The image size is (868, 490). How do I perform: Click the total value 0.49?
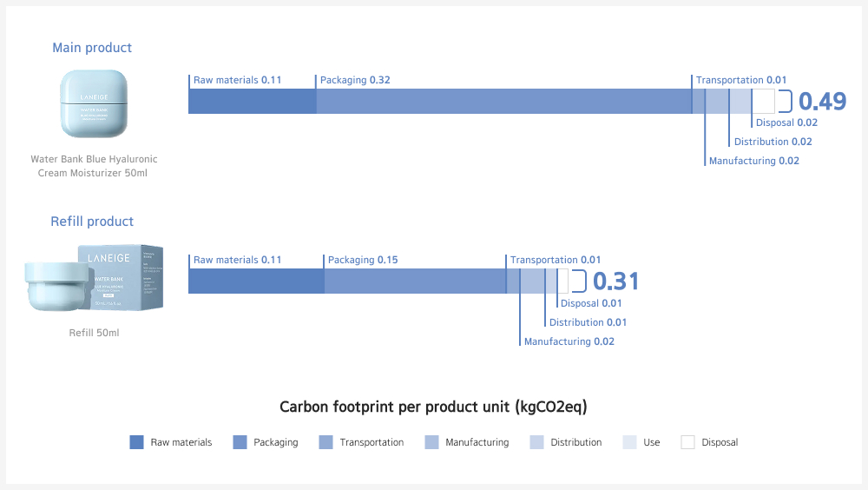(x=822, y=102)
